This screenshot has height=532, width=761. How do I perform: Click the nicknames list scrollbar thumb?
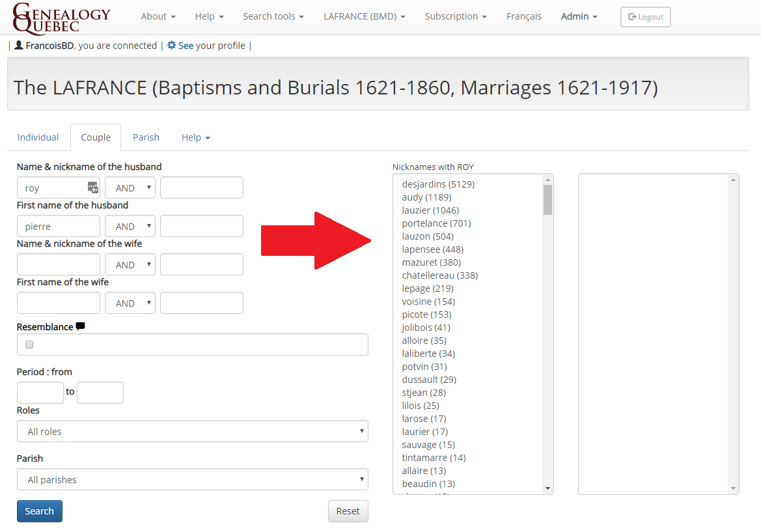tap(547, 200)
